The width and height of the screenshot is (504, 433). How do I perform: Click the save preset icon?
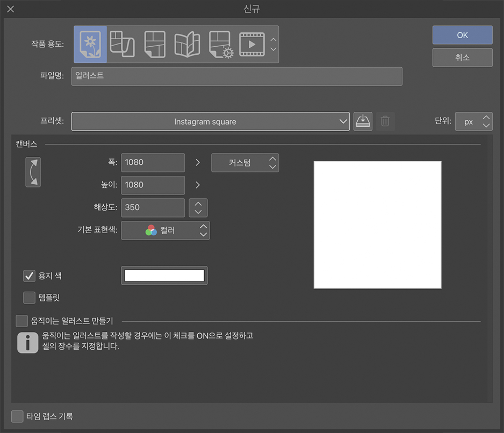[363, 121]
